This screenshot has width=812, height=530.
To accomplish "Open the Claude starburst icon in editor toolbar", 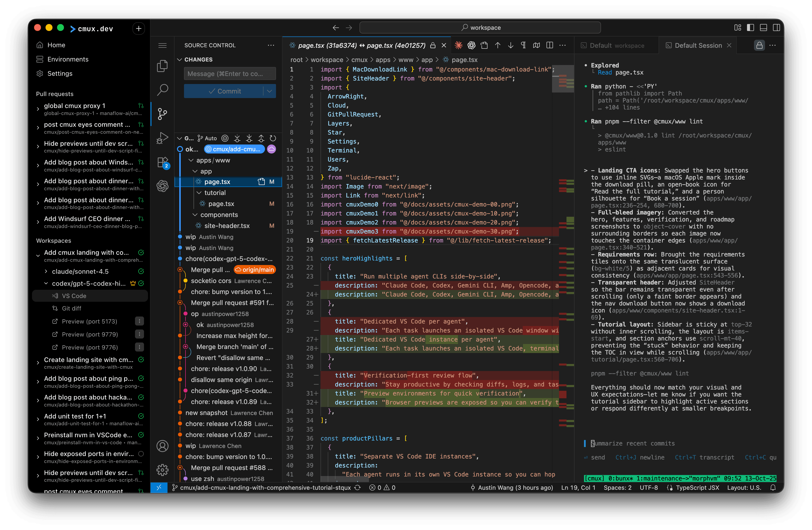I will [x=459, y=45].
